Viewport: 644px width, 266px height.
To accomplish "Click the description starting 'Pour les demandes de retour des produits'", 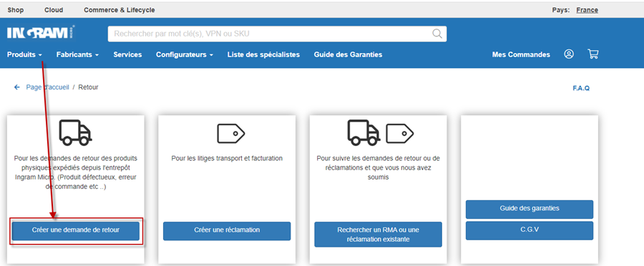I will tap(76, 172).
